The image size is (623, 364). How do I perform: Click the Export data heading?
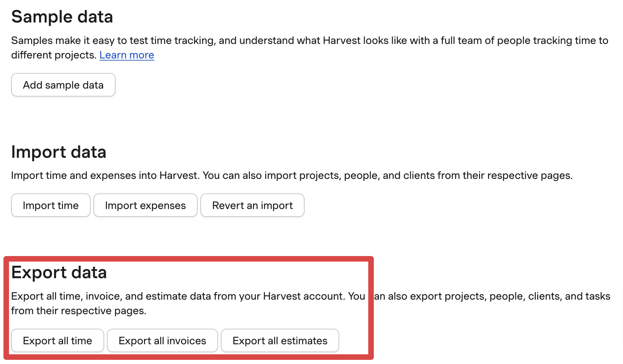pos(59,272)
